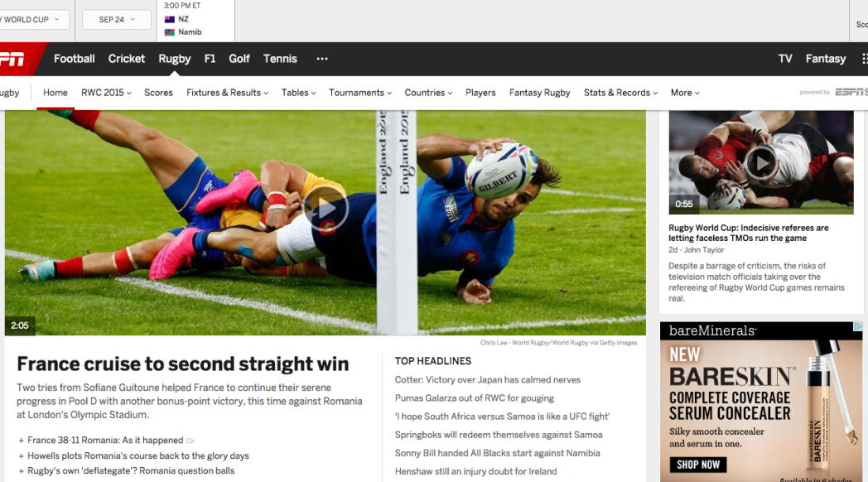This screenshot has height=482, width=868.
Task: Open the Stats & Records dropdown
Action: pyautogui.click(x=620, y=93)
